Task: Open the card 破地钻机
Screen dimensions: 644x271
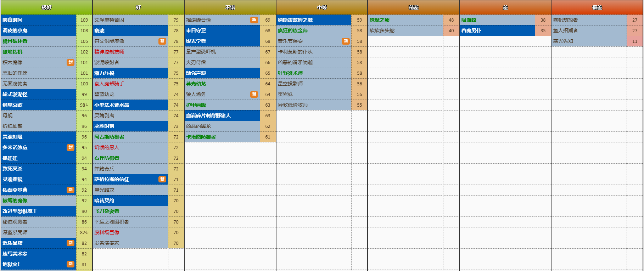Action: [12, 52]
